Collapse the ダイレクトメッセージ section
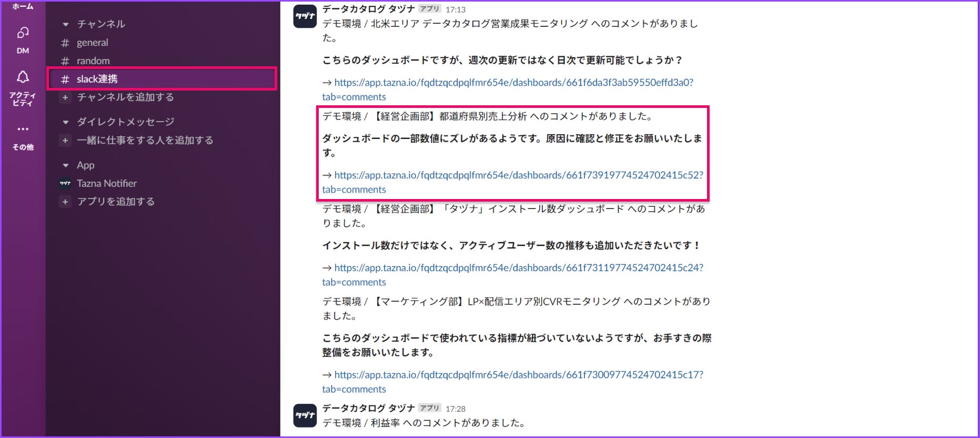 click(66, 122)
